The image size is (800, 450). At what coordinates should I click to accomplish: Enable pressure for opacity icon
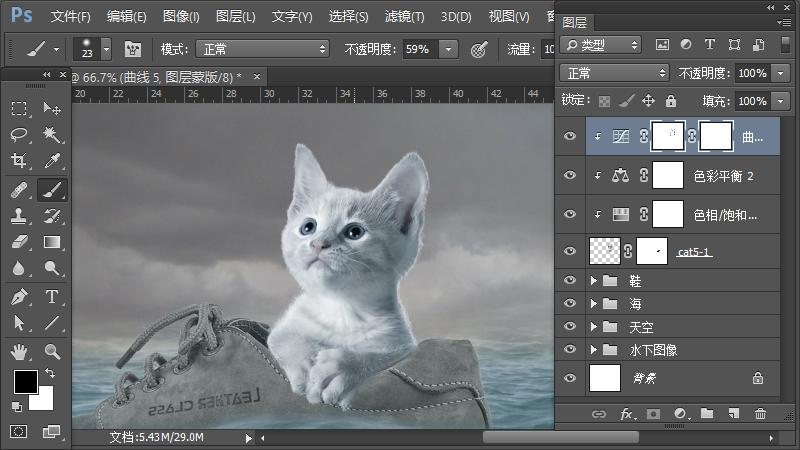pos(479,49)
